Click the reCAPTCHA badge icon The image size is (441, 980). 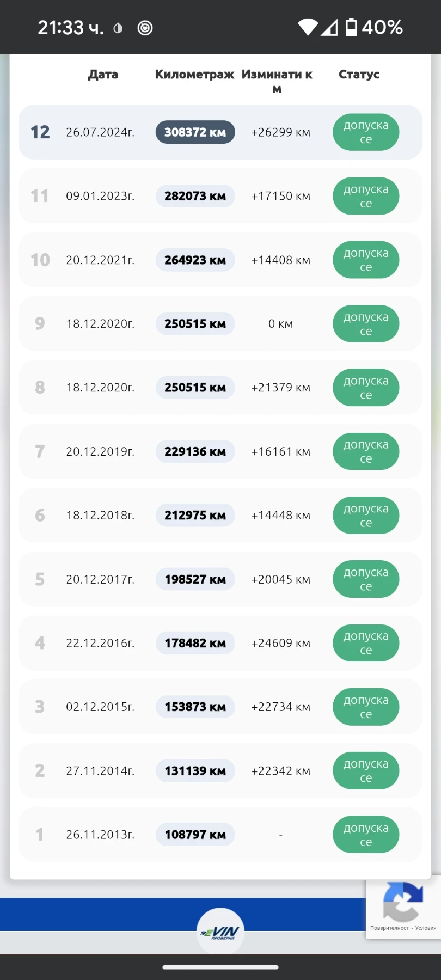(x=403, y=902)
